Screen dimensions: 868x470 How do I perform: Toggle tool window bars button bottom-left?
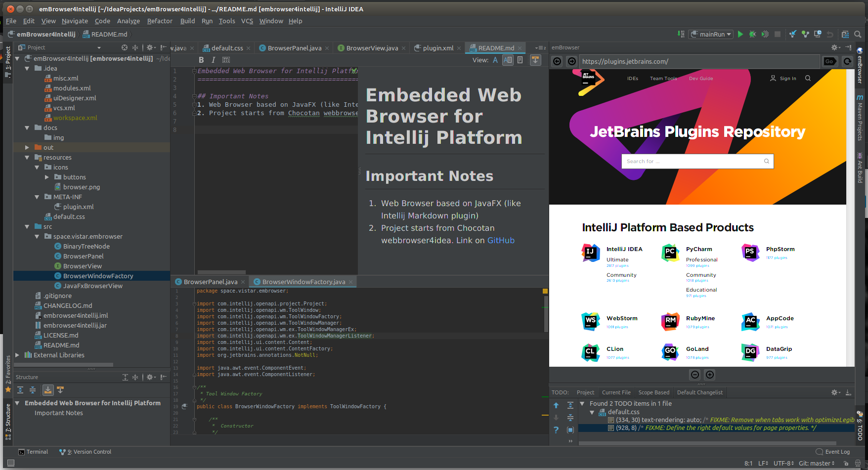pyautogui.click(x=11, y=463)
